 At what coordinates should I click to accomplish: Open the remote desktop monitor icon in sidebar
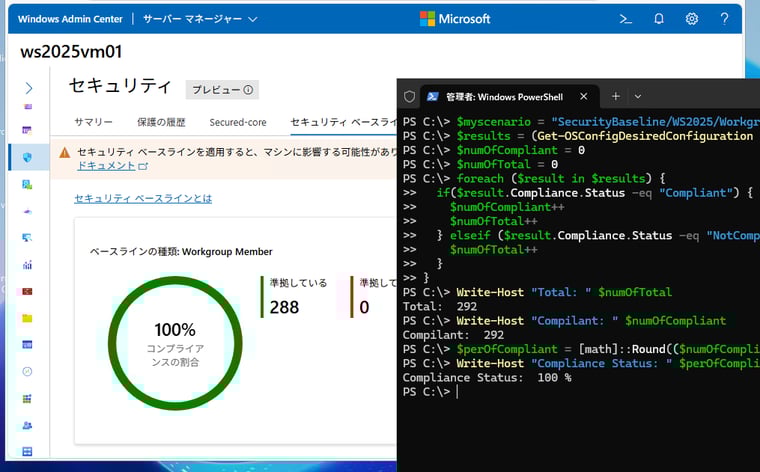coord(27,237)
